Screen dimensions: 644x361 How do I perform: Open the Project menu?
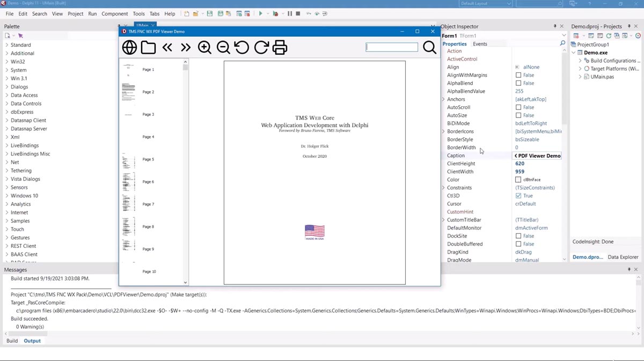click(75, 13)
